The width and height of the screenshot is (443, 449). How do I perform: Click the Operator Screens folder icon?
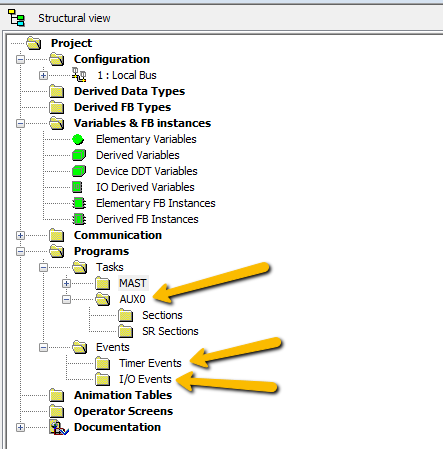[57, 411]
